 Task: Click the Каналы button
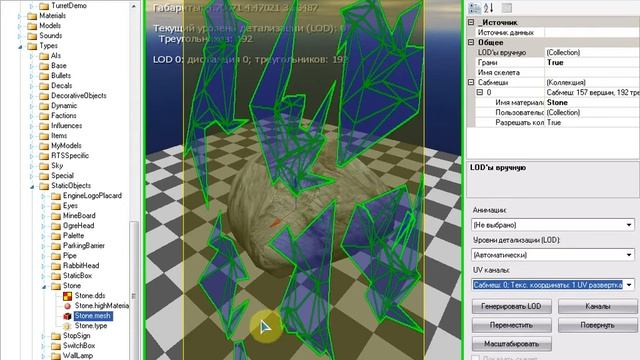[598, 306]
